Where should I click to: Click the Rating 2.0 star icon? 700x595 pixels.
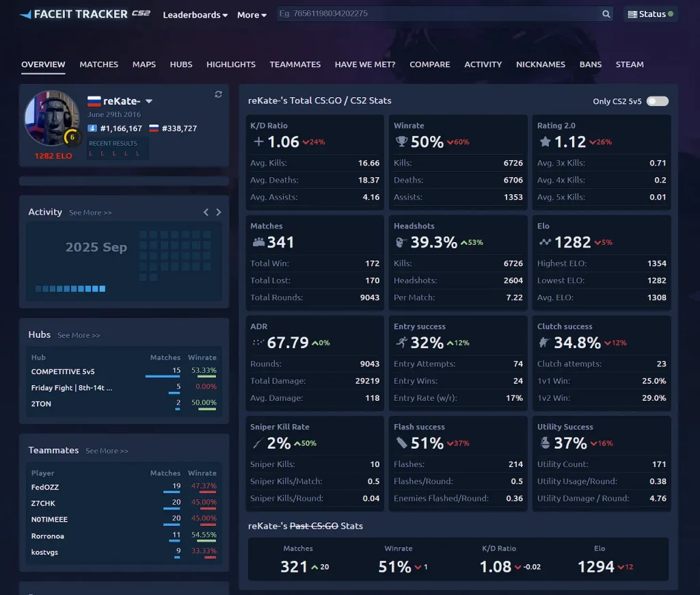pyautogui.click(x=545, y=142)
